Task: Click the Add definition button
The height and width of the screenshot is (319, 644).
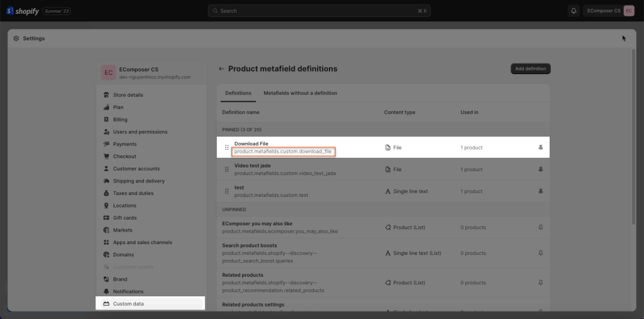Action: coord(530,69)
